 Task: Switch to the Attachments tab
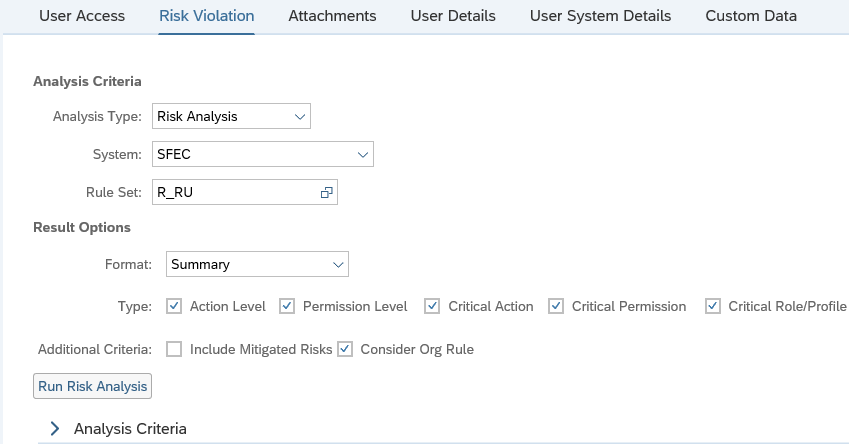click(x=332, y=16)
